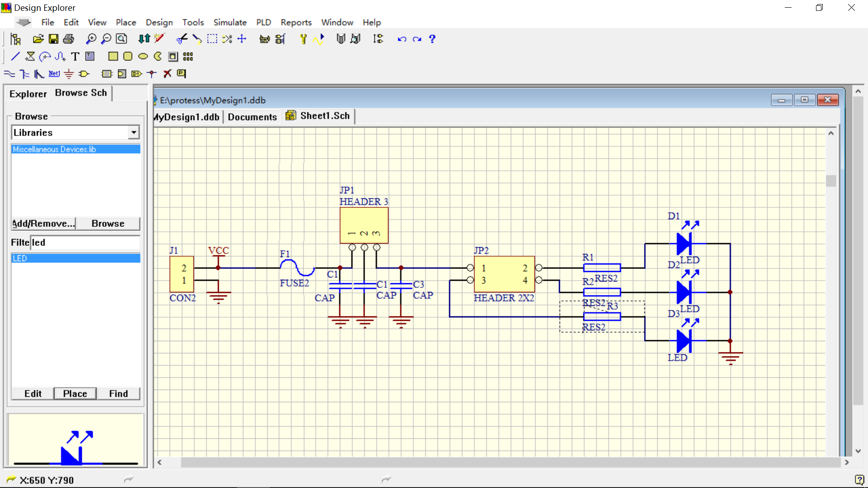Click the undo action icon
Image resolution: width=868 pixels, height=488 pixels.
tap(402, 39)
